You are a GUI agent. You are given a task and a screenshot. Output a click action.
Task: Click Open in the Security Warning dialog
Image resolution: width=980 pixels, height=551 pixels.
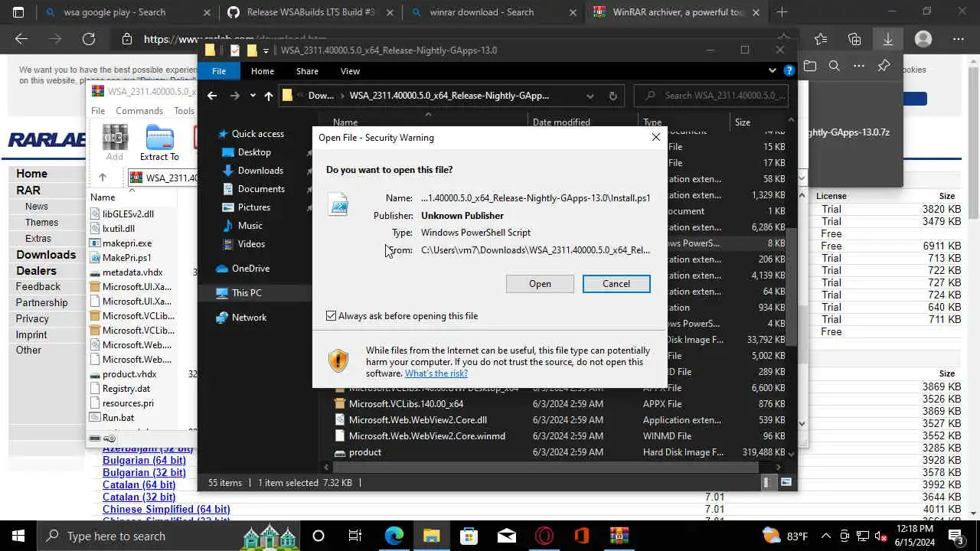pyautogui.click(x=540, y=284)
